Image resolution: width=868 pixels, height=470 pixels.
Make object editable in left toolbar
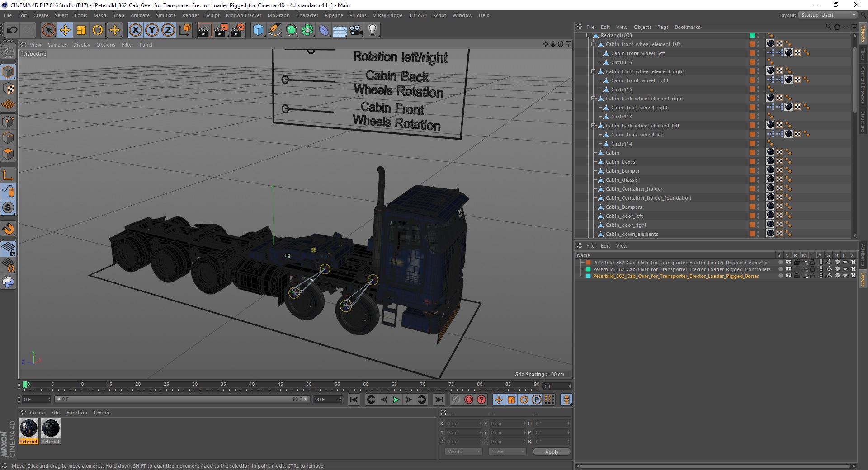[8, 52]
